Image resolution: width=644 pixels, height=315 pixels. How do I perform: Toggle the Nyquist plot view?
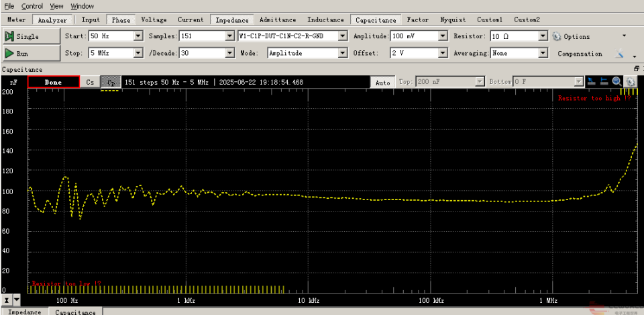453,19
